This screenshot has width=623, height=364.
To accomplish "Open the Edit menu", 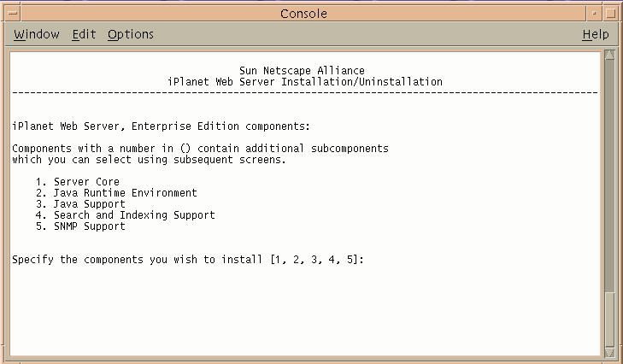I will [x=84, y=34].
